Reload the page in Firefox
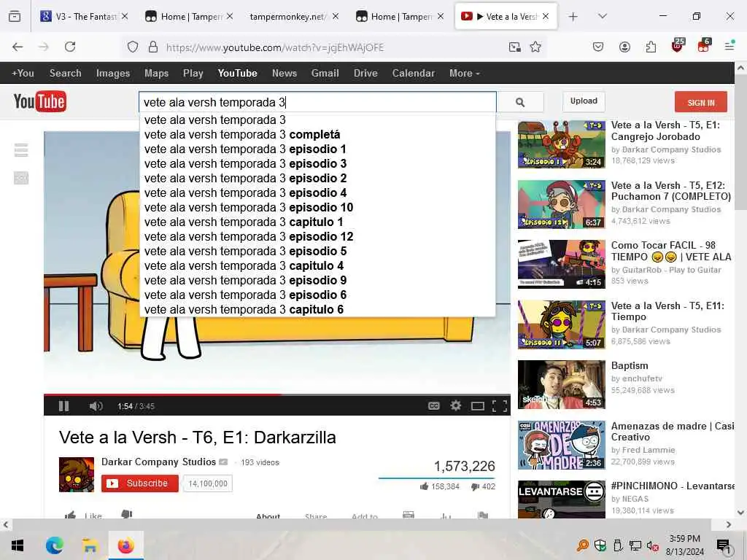 [70, 47]
